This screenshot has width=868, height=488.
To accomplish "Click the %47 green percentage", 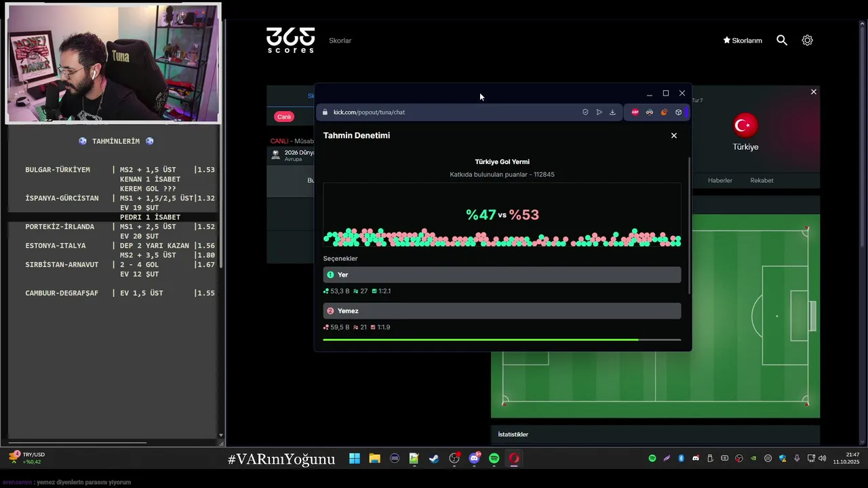I will point(481,215).
